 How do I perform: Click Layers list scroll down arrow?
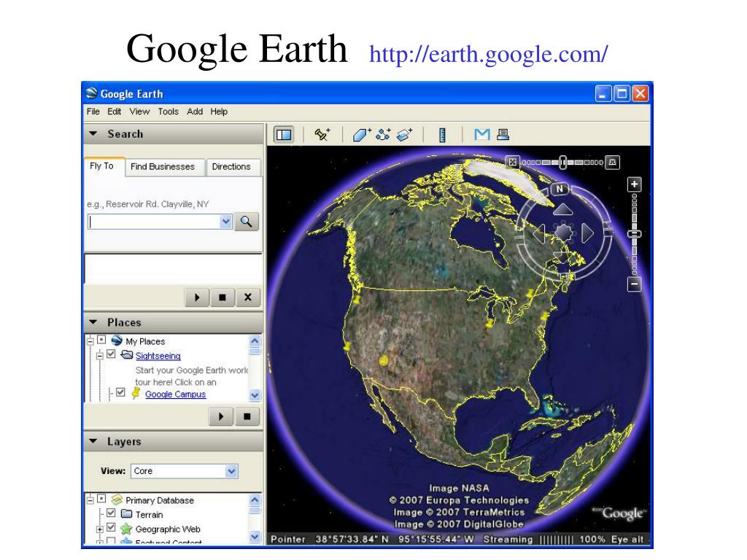pyautogui.click(x=255, y=537)
